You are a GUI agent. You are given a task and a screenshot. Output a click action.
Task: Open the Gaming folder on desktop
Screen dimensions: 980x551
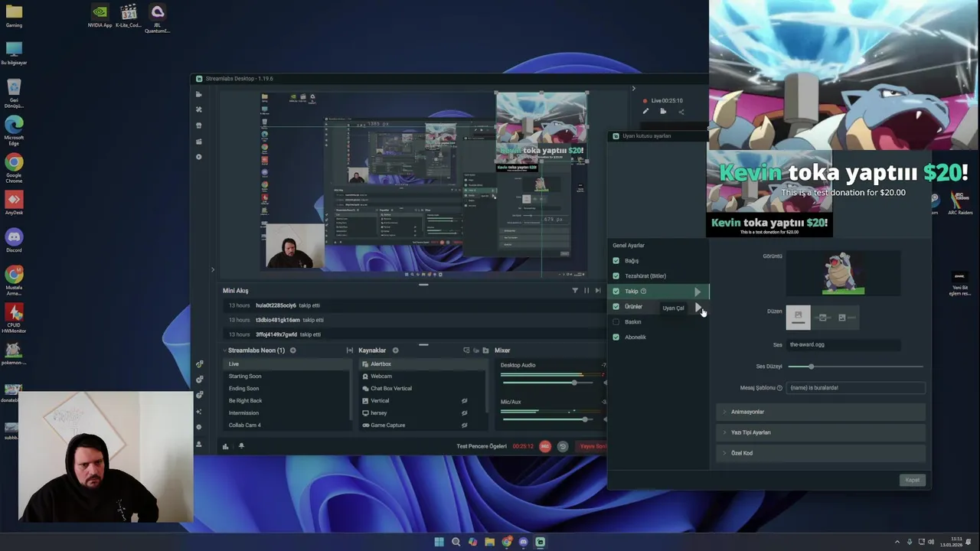(x=14, y=15)
